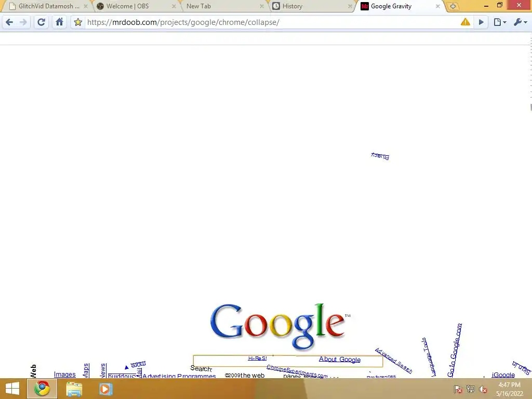Viewport: 532px width, 399px height.
Task: Launch the media player taskbar icon
Action: (x=105, y=389)
